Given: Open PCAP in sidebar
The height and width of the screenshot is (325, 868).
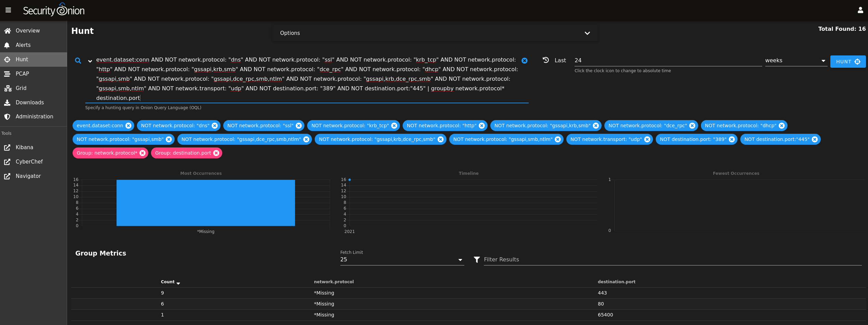Looking at the screenshot, I should (x=33, y=74).
